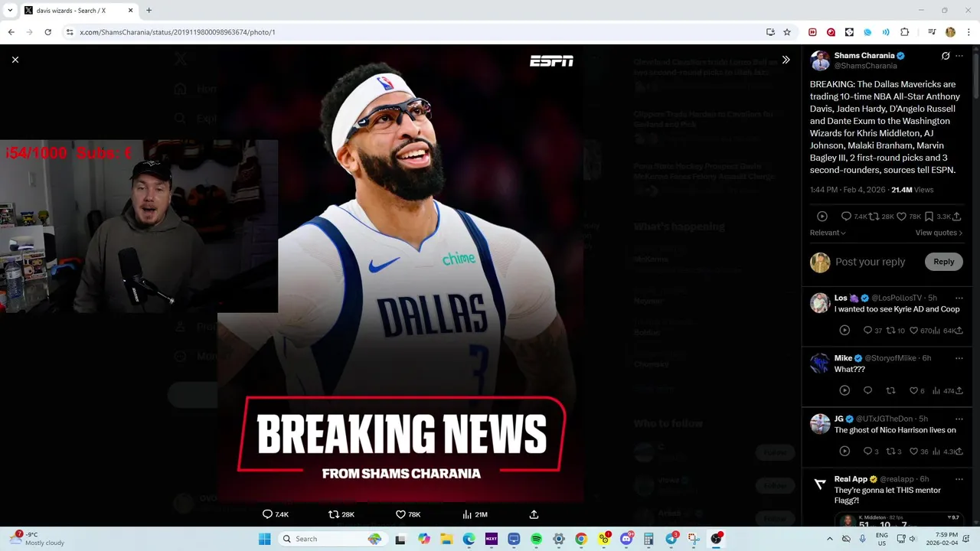980x551 pixels.
Task: Reply to Los's comment with 37 replies
Action: (867, 331)
